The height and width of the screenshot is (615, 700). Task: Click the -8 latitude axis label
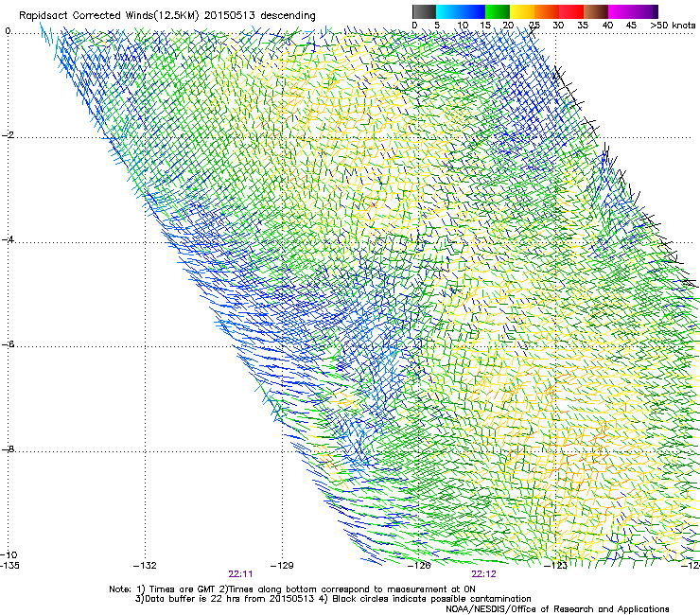click(8, 448)
